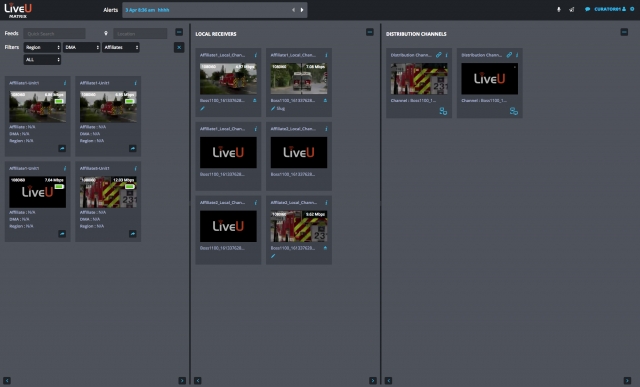Click the Quick Search feeds input field
Viewport: 640px width, 387px height.
tap(54, 33)
